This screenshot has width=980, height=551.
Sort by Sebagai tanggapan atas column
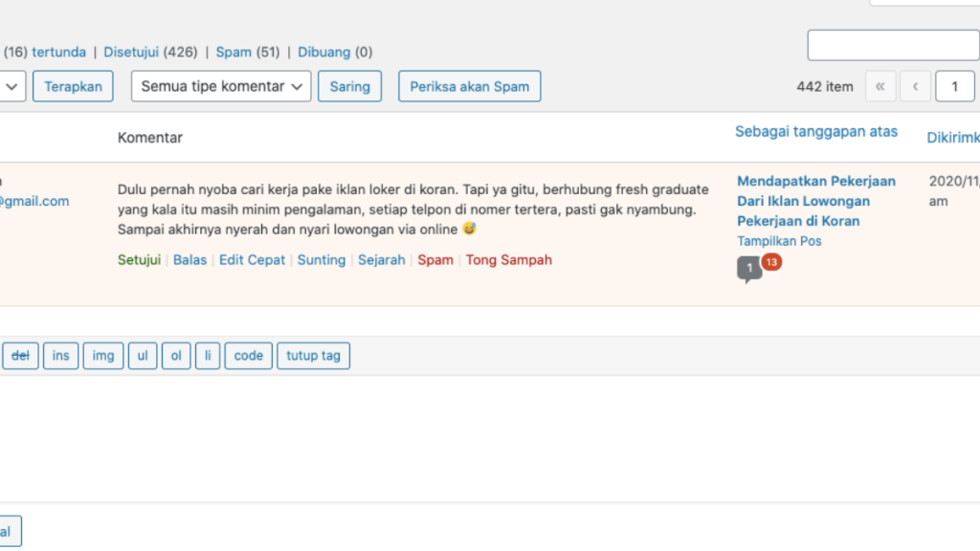click(x=815, y=132)
